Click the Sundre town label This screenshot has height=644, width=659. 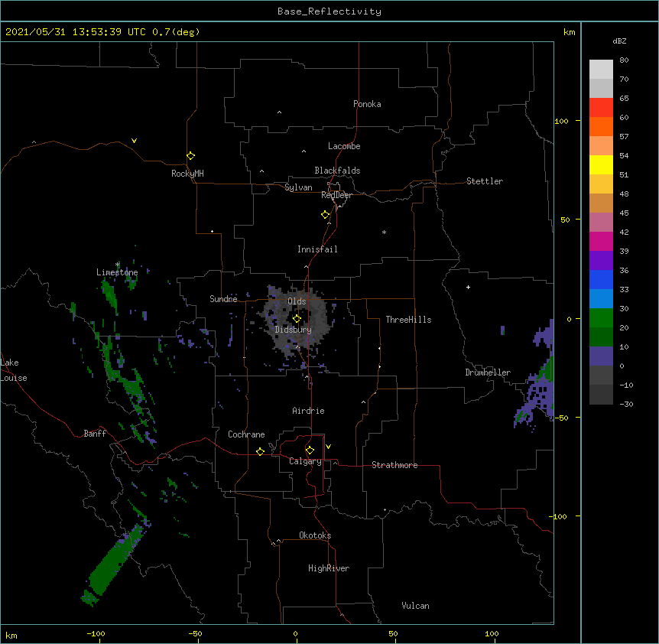(223, 299)
